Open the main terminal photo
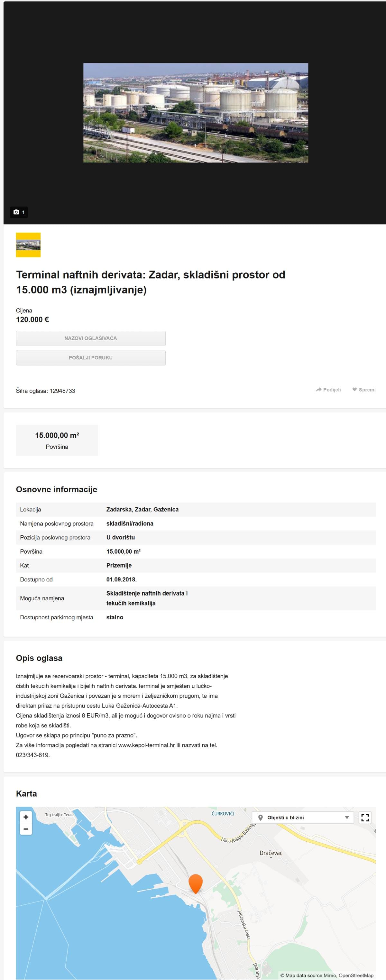The width and height of the screenshot is (386, 980). pyautogui.click(x=196, y=113)
